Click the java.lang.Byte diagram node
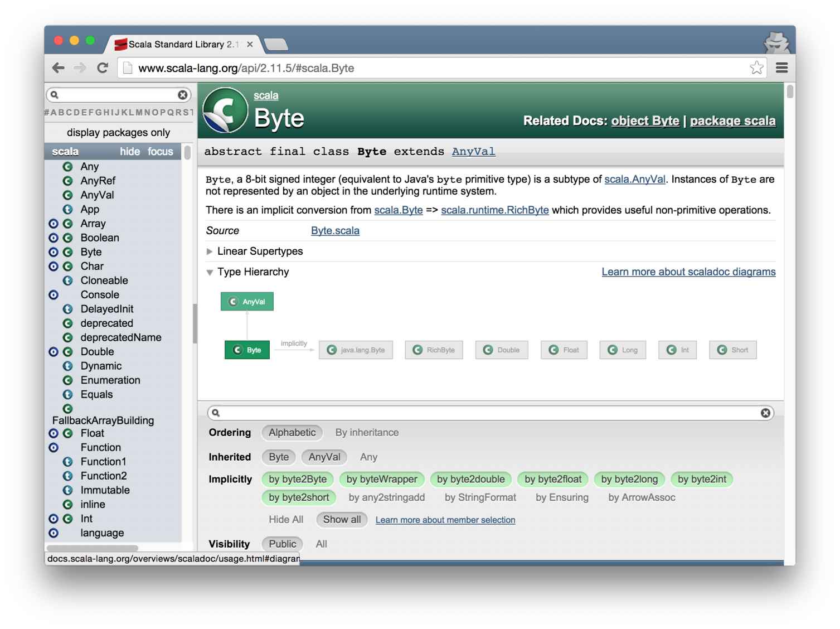The height and width of the screenshot is (629, 840). pos(356,350)
